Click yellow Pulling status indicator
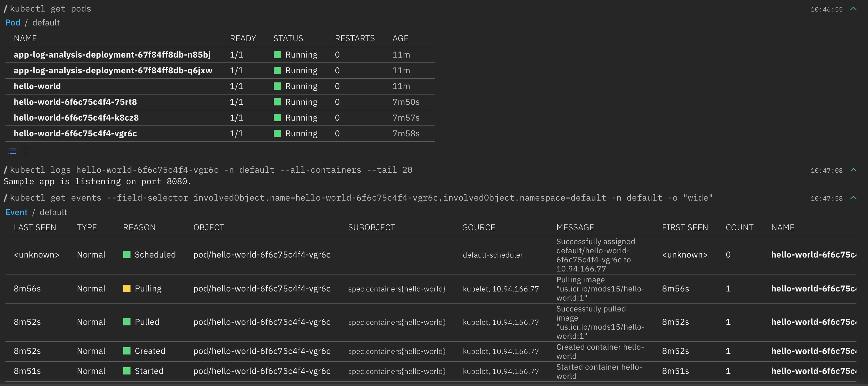 (x=127, y=289)
